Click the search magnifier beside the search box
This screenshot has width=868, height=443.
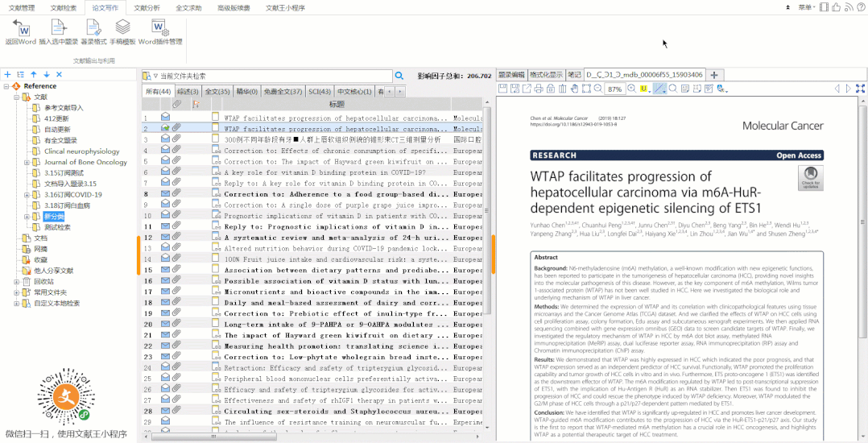tap(399, 76)
